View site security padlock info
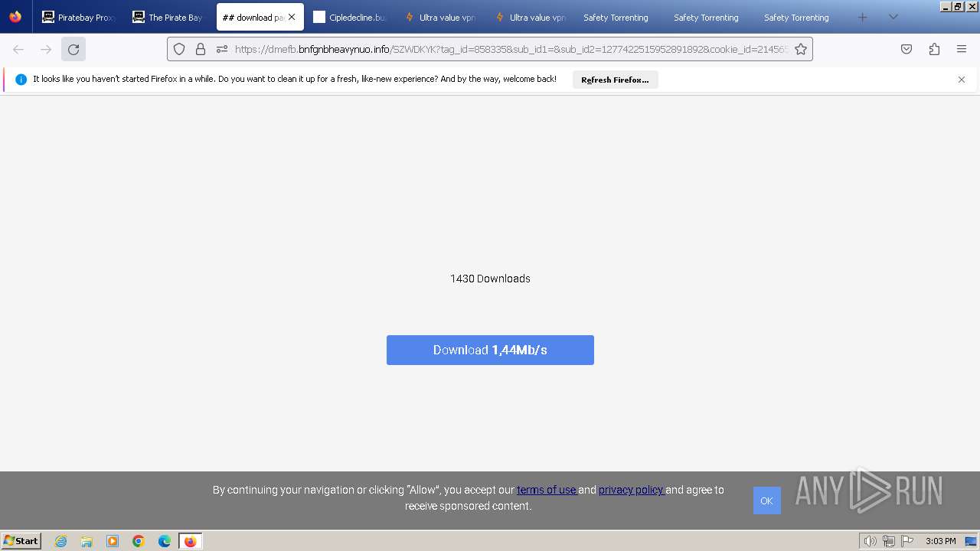This screenshot has height=551, width=980. tap(201, 49)
